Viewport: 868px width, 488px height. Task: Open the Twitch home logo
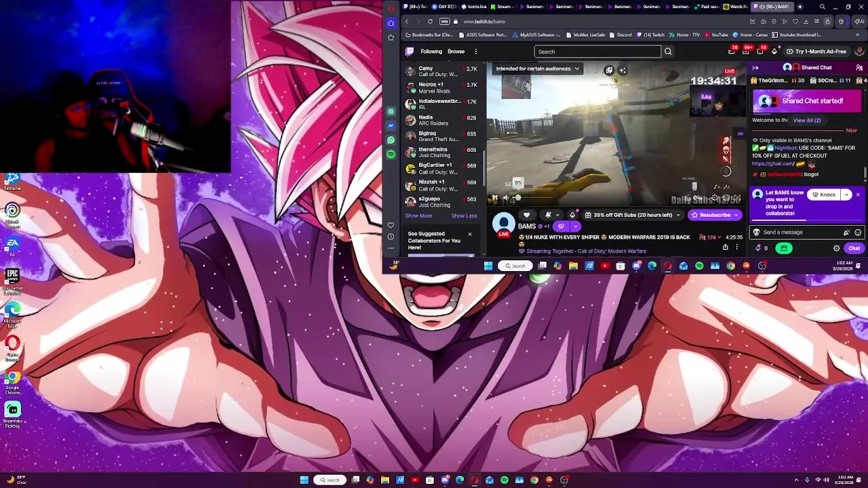pos(410,52)
